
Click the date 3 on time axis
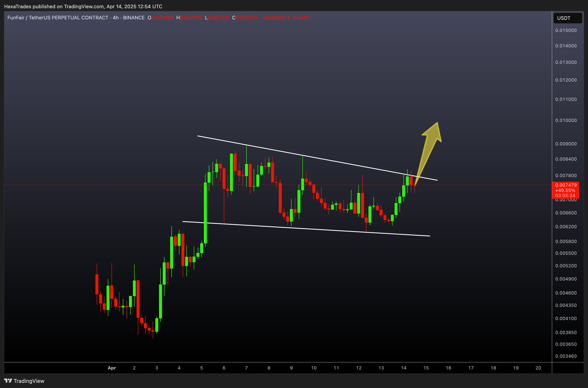pos(157,368)
